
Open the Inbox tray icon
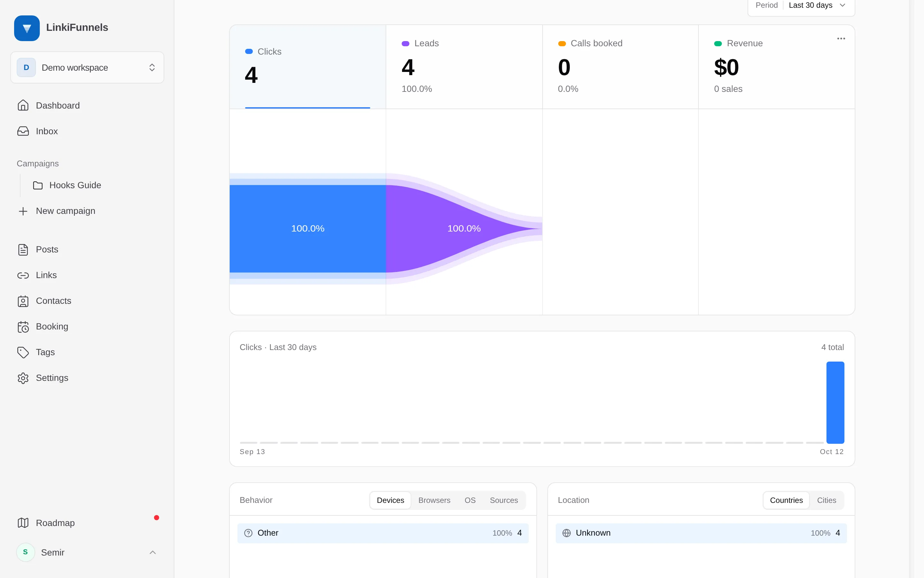[23, 131]
